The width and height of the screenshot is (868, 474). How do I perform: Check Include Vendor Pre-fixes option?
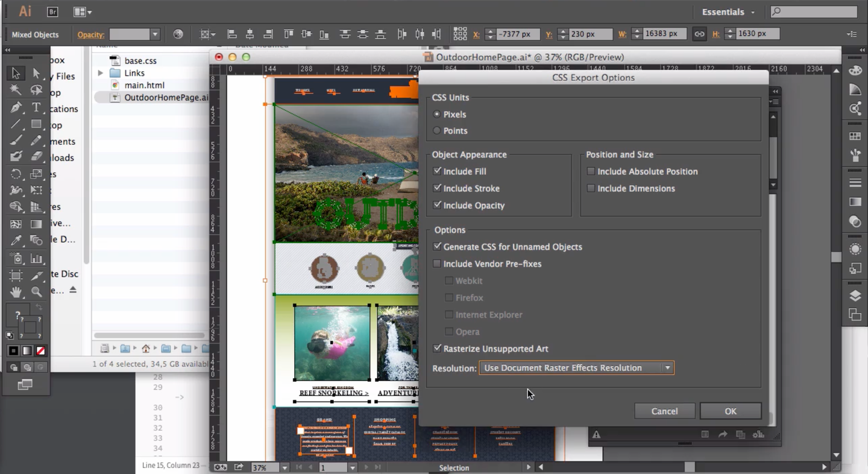(437, 264)
